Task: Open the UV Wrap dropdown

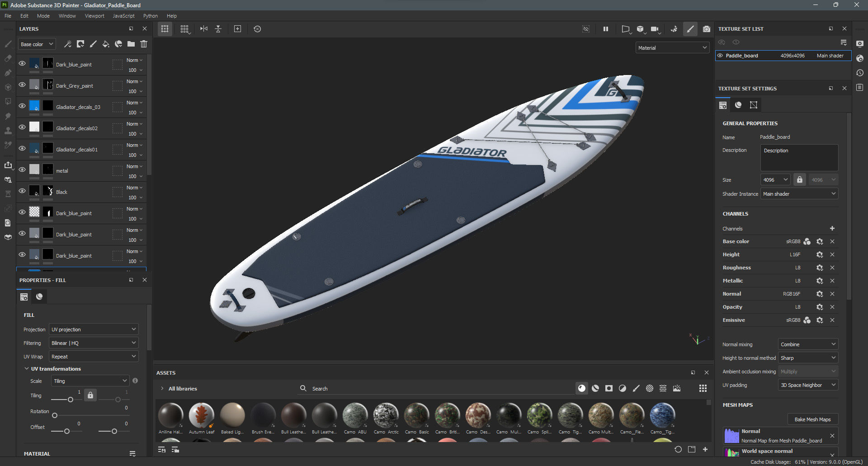Action: pyautogui.click(x=94, y=356)
